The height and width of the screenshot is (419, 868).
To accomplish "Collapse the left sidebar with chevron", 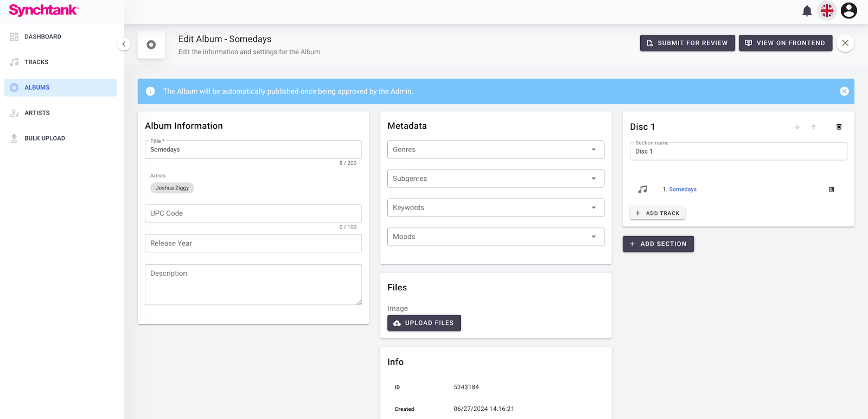I will 124,44.
